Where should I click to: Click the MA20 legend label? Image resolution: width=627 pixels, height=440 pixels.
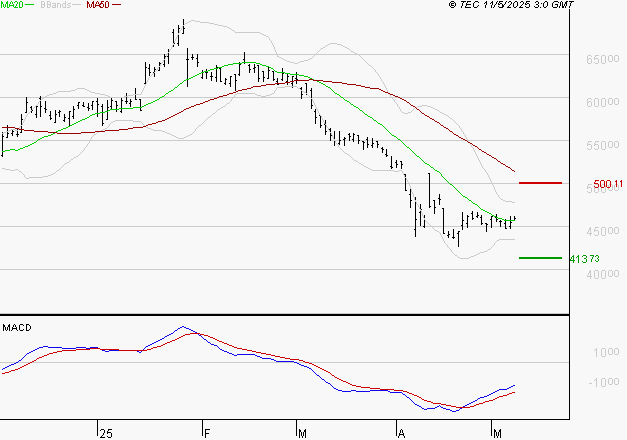[x=12, y=5]
